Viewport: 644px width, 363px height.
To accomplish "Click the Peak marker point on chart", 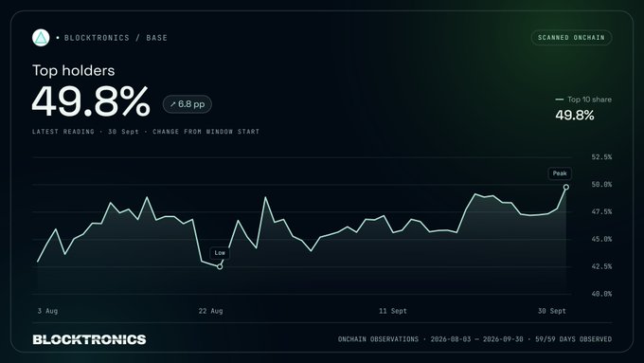I will point(566,187).
